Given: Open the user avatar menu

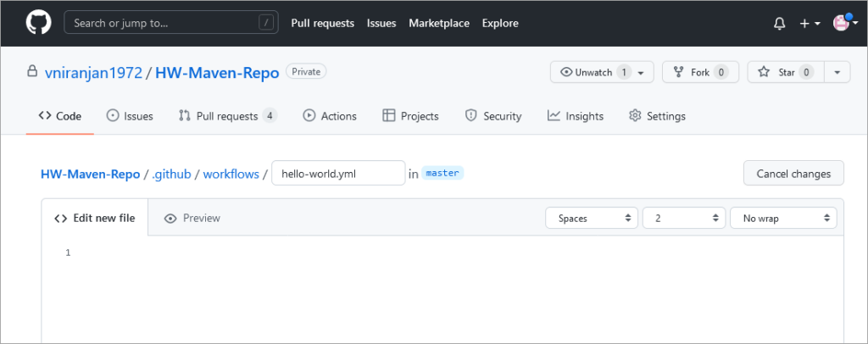Looking at the screenshot, I should 846,23.
